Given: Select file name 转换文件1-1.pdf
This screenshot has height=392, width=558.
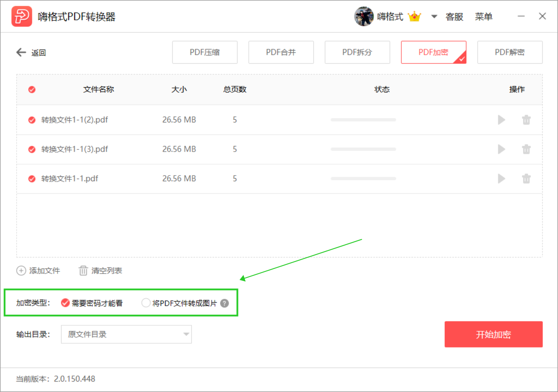Looking at the screenshot, I should pos(70,179).
